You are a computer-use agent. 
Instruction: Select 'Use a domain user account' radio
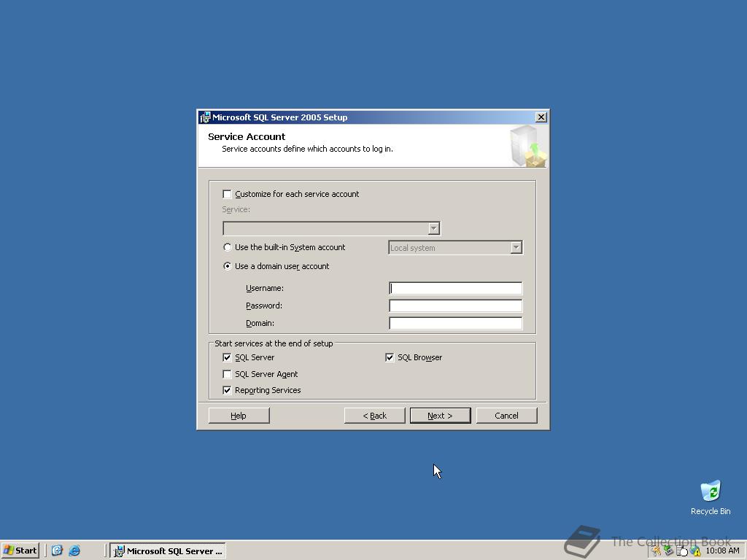tap(228, 266)
